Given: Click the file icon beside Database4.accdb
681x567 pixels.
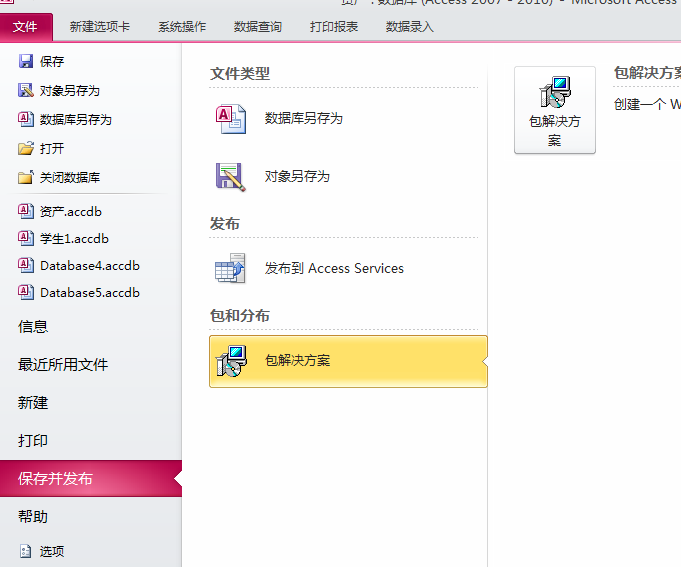Looking at the screenshot, I should tap(26, 265).
